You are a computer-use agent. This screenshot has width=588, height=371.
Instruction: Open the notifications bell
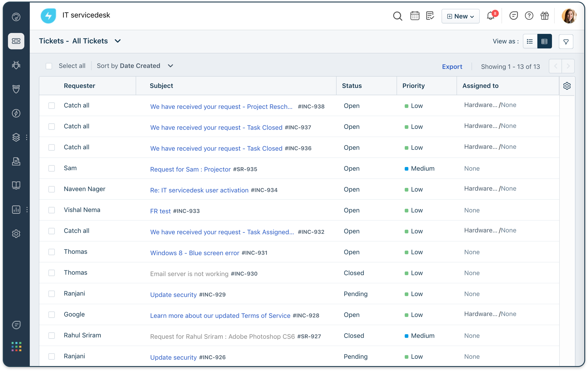(490, 16)
